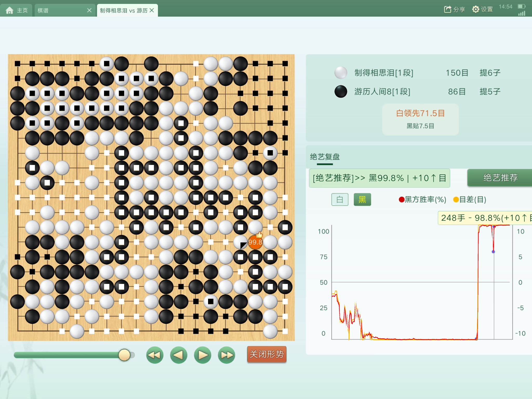Click the home house icon
The height and width of the screenshot is (399, 532).
pos(10,10)
